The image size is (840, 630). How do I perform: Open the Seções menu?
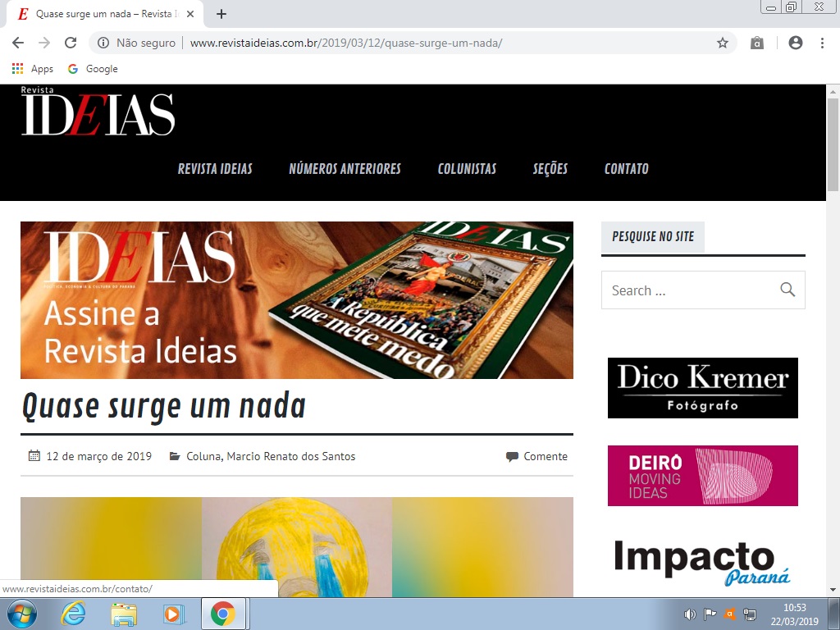coord(550,169)
